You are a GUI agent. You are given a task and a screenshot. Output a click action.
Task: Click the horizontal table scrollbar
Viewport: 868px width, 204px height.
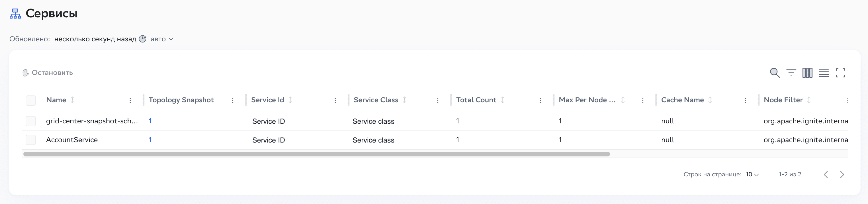tap(316, 154)
